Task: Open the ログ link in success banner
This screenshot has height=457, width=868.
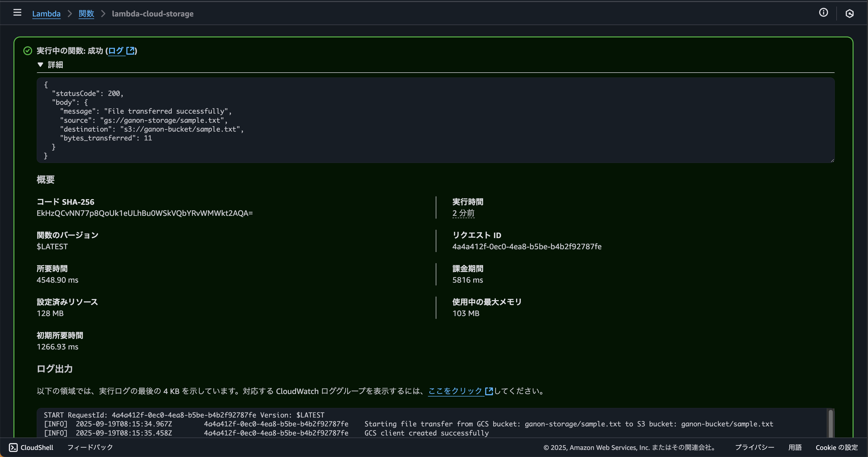Action: click(116, 51)
